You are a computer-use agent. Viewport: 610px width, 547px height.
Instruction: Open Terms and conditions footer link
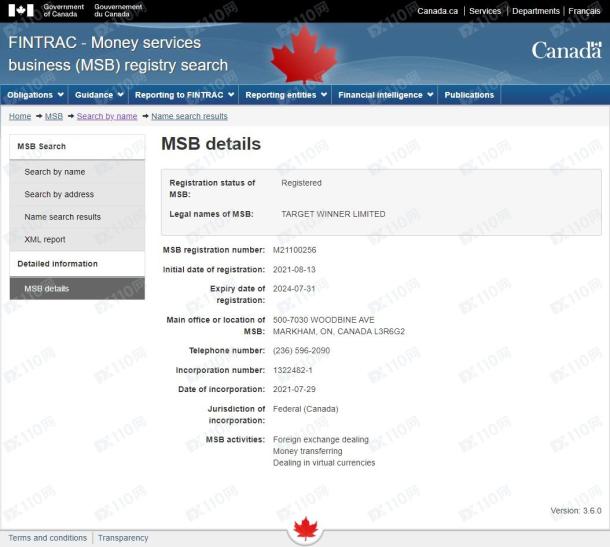47,538
